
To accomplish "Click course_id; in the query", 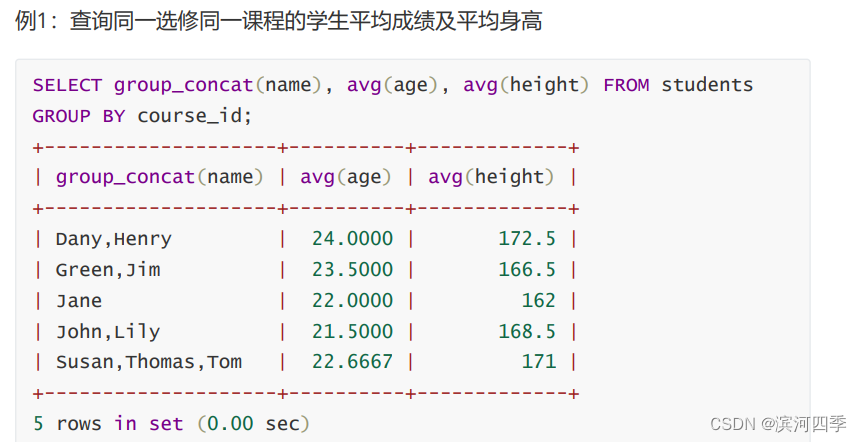I will 195,117.
